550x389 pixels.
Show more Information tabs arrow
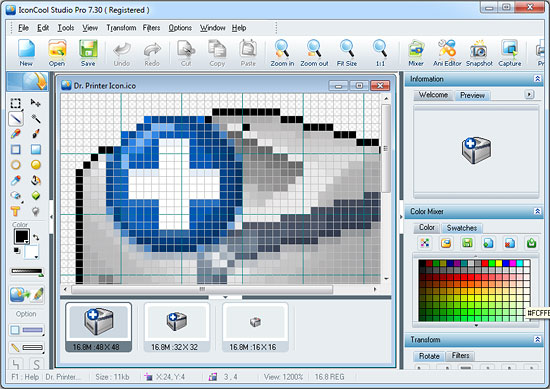click(x=529, y=94)
